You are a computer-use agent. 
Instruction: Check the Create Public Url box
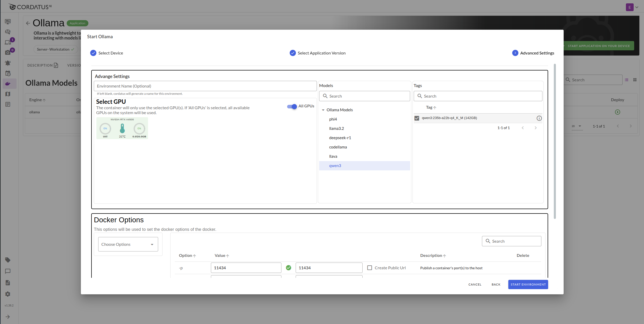(370, 268)
